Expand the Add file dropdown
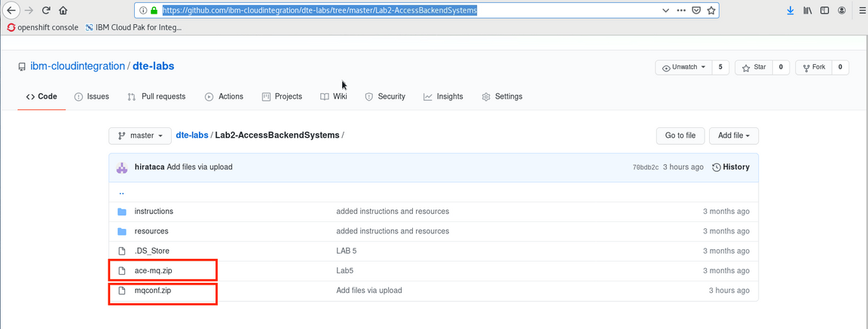 click(x=733, y=136)
